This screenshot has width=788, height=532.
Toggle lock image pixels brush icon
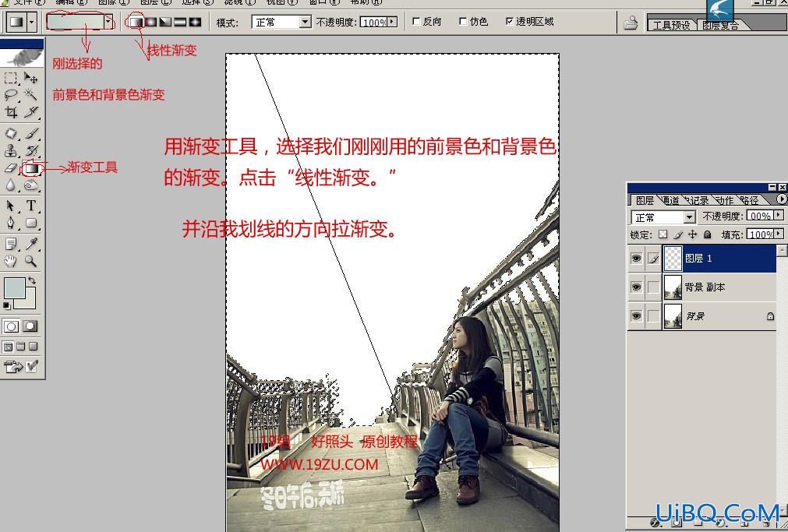[678, 234]
